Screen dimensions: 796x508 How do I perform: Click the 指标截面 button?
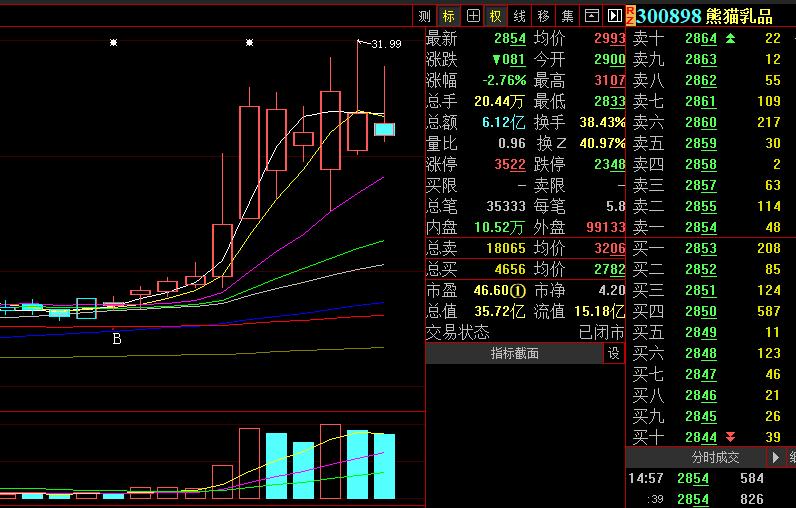514,354
